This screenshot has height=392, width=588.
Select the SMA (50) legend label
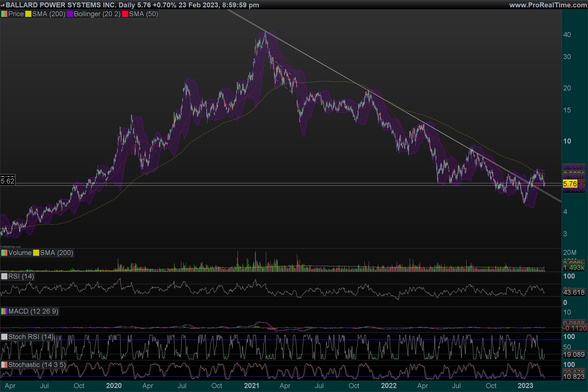pyautogui.click(x=144, y=14)
